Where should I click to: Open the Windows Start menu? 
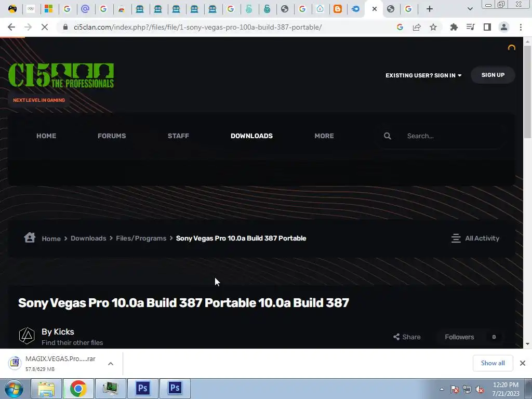(14, 389)
